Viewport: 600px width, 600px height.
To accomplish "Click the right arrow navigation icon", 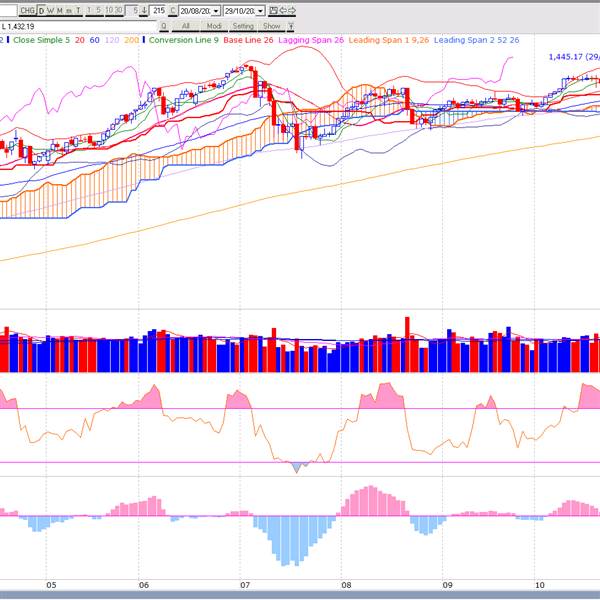I will click(x=292, y=11).
